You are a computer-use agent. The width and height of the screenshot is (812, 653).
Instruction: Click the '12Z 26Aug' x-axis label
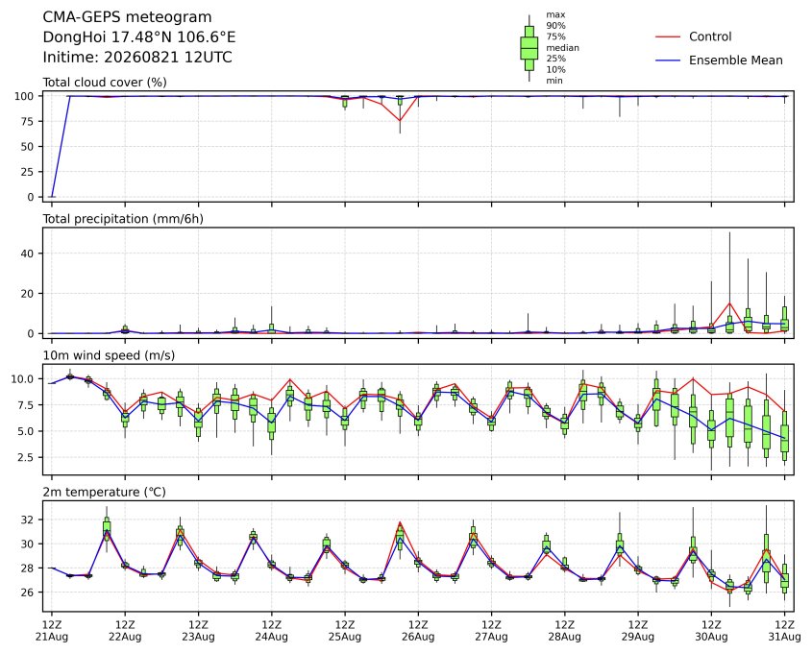click(418, 631)
